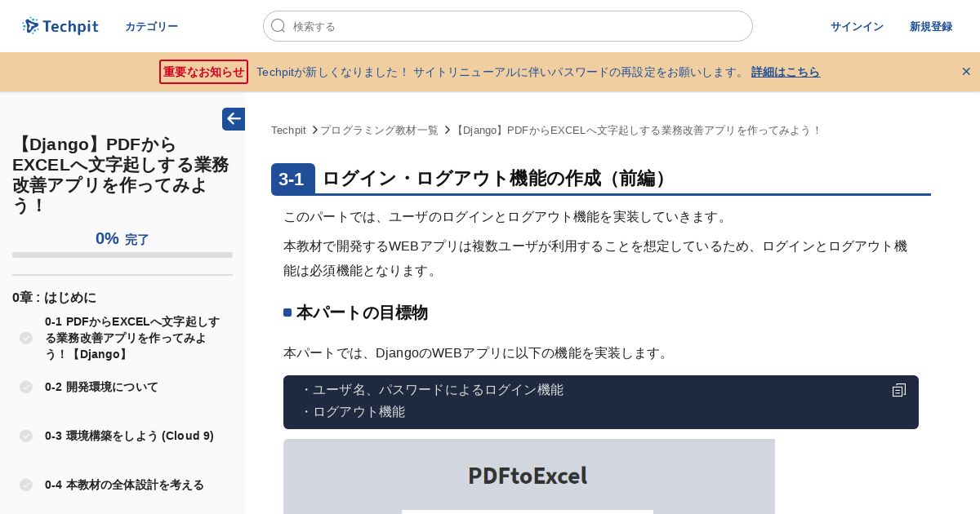Focus the 検索する search field
The height and width of the screenshot is (514, 980).
(x=508, y=26)
